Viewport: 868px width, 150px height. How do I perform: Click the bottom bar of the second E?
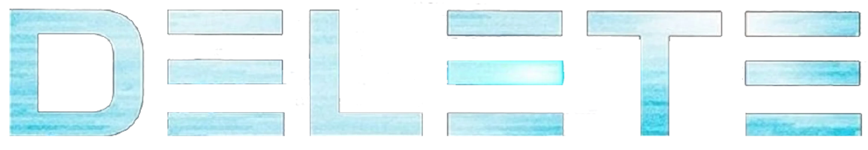tap(505, 124)
